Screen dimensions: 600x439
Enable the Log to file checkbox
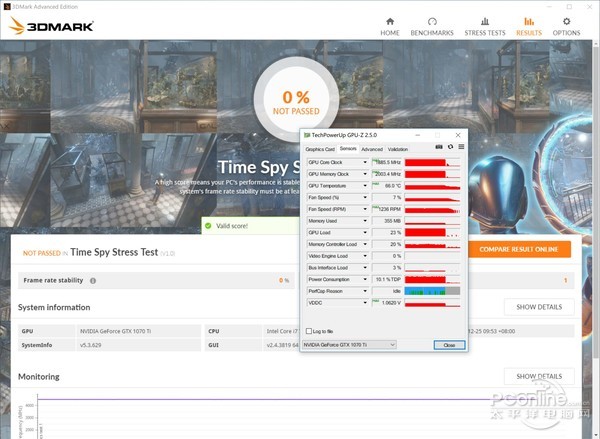pos(310,330)
